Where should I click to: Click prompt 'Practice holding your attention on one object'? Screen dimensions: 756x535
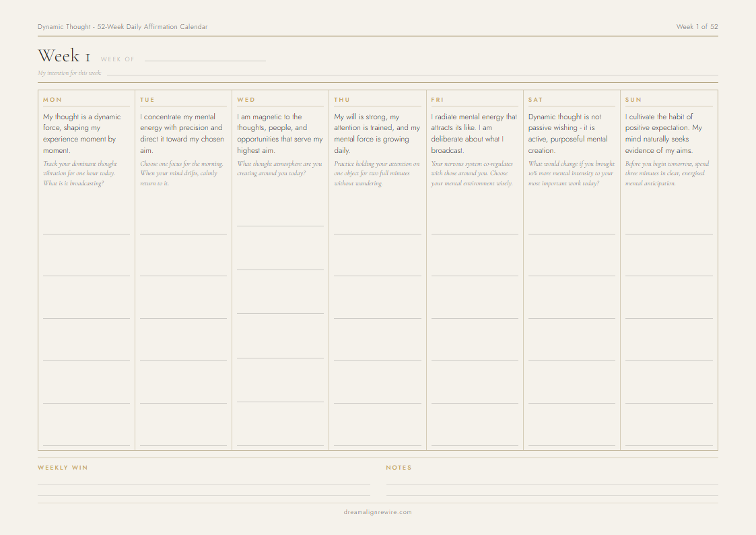pos(376,174)
